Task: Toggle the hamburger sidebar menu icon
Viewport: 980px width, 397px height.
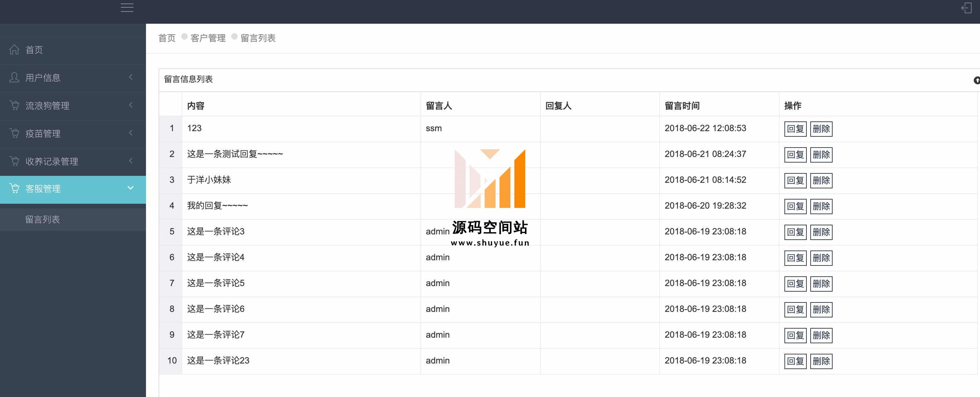Action: click(x=127, y=8)
